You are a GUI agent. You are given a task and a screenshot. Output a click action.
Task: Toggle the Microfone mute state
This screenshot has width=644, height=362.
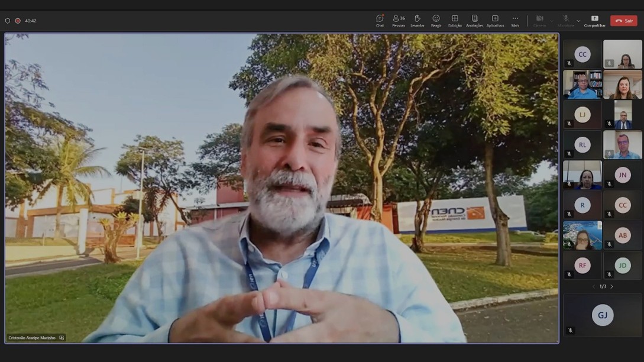click(x=565, y=20)
